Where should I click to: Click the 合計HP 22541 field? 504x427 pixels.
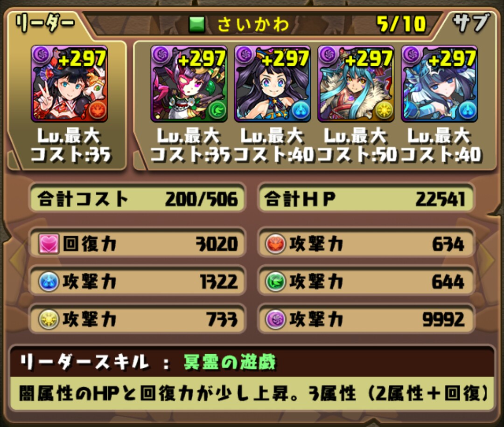pos(365,199)
